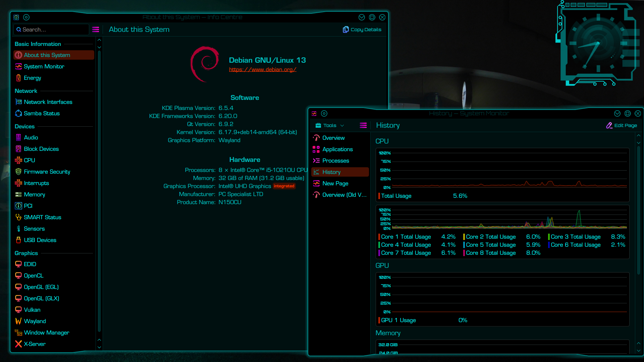Click the Debian swirl logo
This screenshot has width=644, height=362.
(x=205, y=64)
